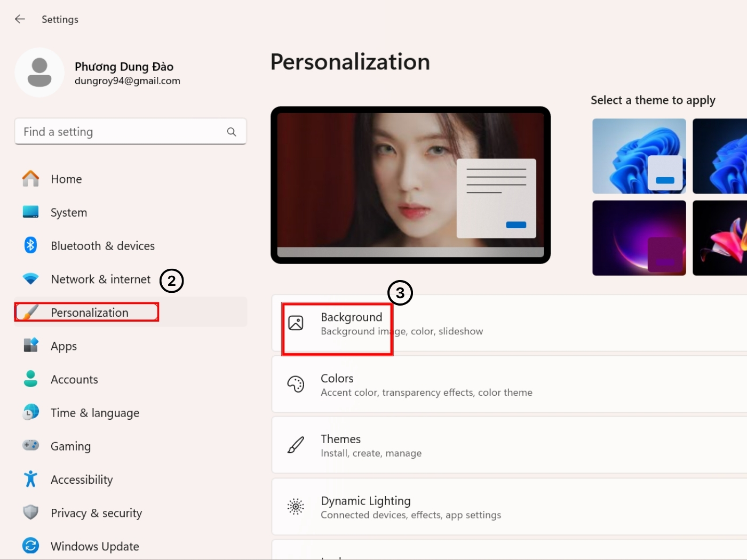This screenshot has height=560, width=747.
Task: Click the Accessibility figure icon
Action: tap(30, 479)
